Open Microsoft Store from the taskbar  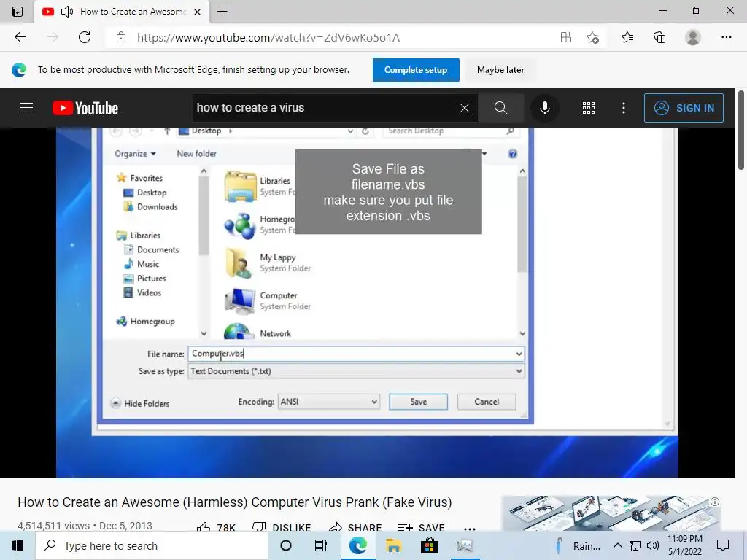point(429,545)
